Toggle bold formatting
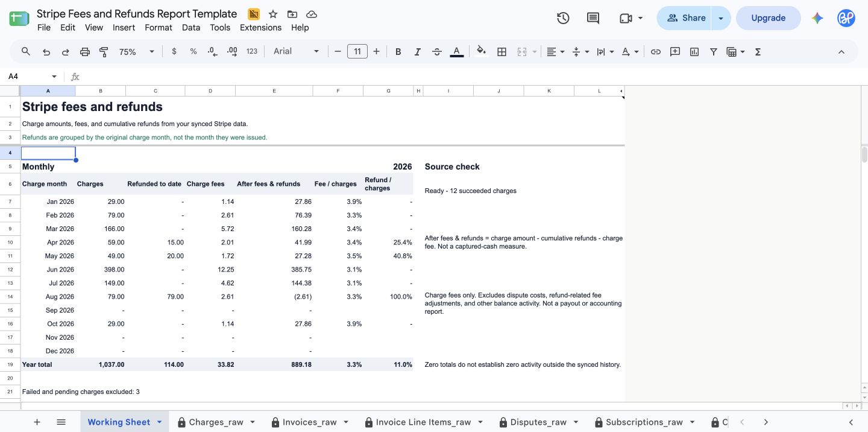This screenshot has width=868, height=432. coord(398,52)
